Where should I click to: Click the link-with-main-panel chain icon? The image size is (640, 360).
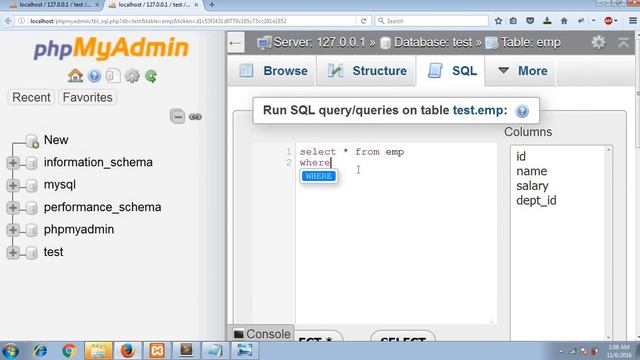(x=196, y=117)
